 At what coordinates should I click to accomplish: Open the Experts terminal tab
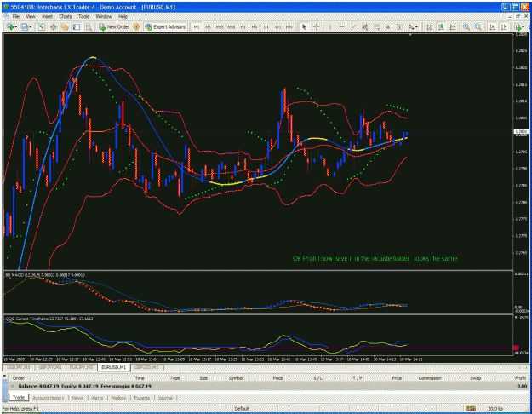pos(142,398)
